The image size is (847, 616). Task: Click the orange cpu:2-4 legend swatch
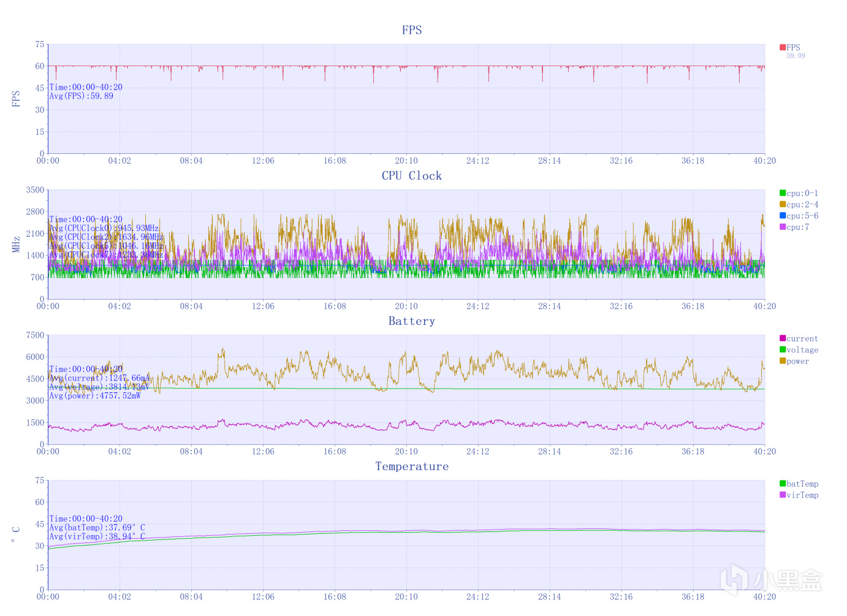coord(783,204)
